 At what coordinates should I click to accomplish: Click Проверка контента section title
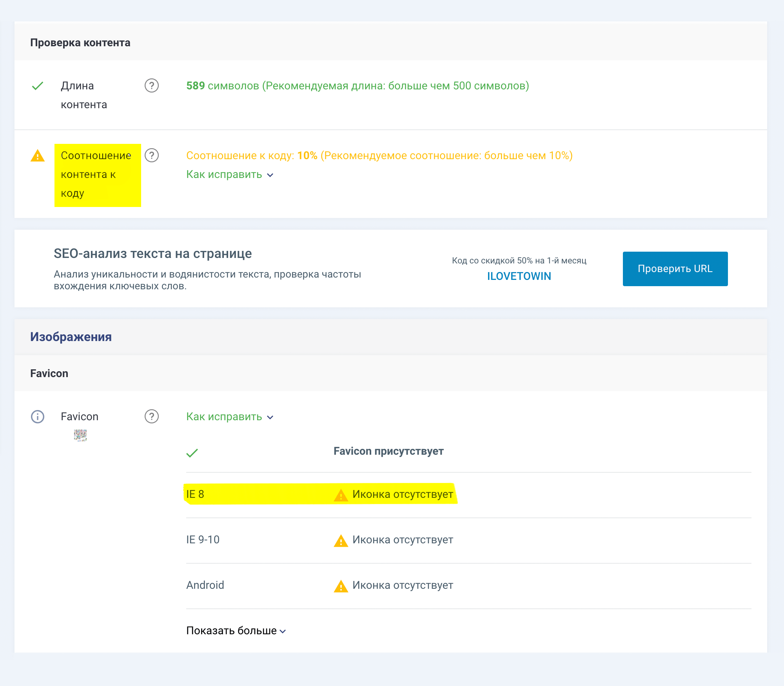pyautogui.click(x=80, y=42)
